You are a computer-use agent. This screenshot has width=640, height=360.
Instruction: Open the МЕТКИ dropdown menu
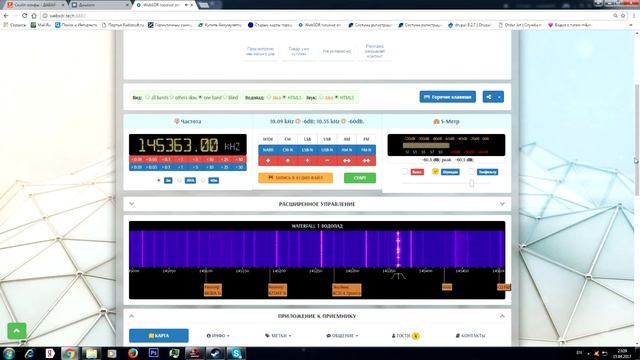coord(278,336)
